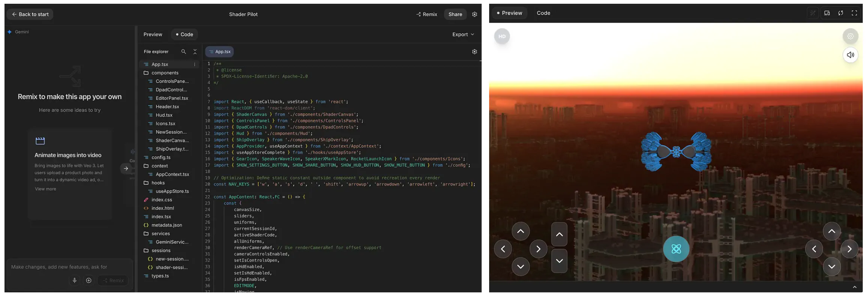Tap the down arrow of the left D-pad
This screenshot has width=868, height=298.
[521, 266]
